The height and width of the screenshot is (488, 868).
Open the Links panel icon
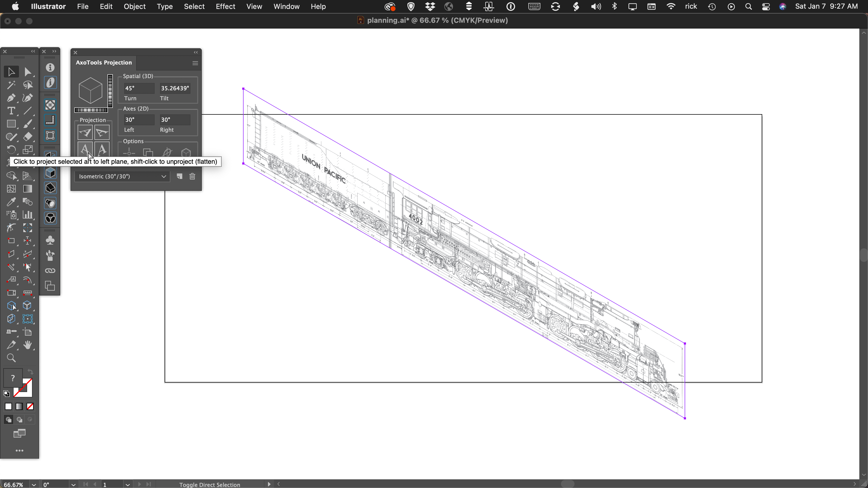tap(50, 271)
